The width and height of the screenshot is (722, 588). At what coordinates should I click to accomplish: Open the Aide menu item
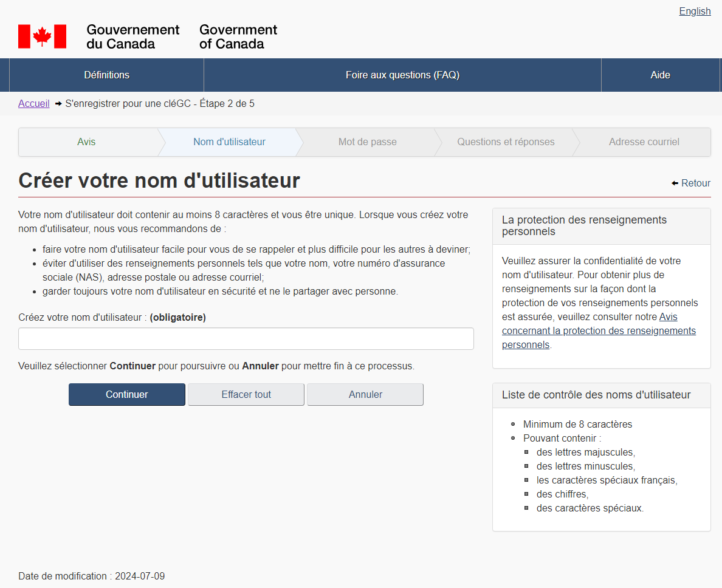point(660,75)
